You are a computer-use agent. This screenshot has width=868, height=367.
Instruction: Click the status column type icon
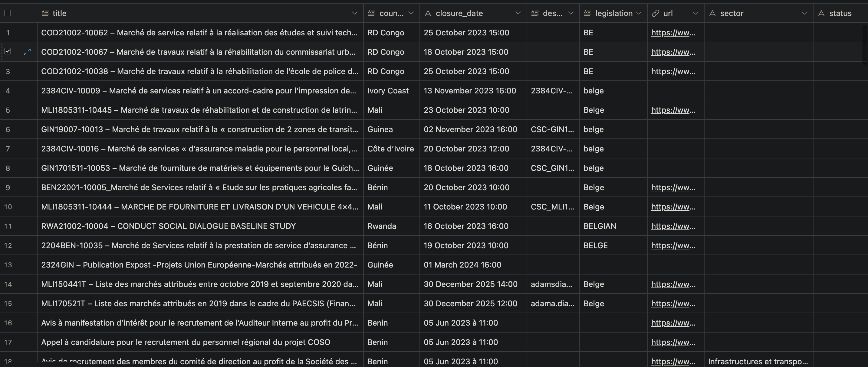click(x=821, y=13)
